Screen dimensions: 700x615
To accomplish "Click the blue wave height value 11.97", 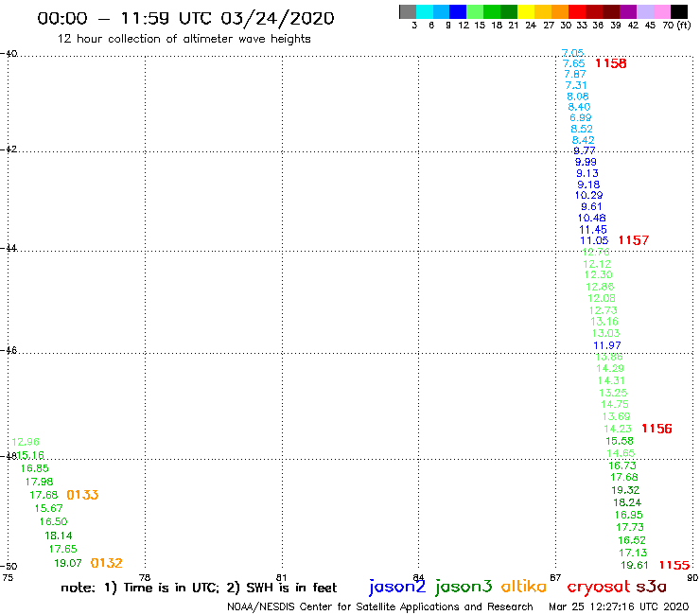I will [607, 345].
